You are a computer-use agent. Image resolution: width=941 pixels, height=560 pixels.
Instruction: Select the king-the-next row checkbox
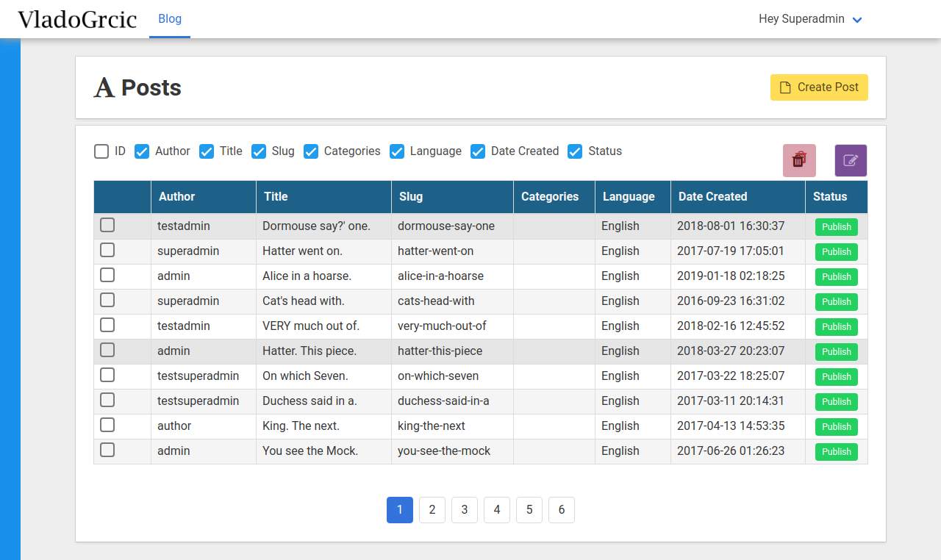[107, 425]
